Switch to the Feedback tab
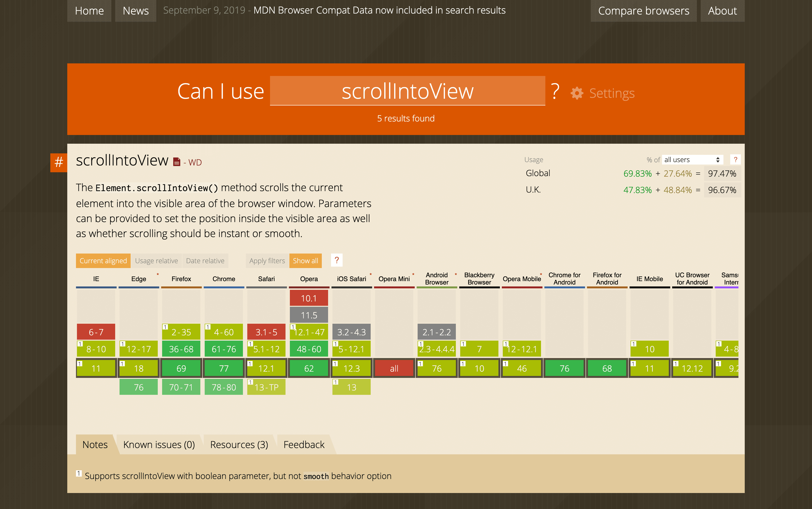Screen dimensions: 812x509 point(304,444)
